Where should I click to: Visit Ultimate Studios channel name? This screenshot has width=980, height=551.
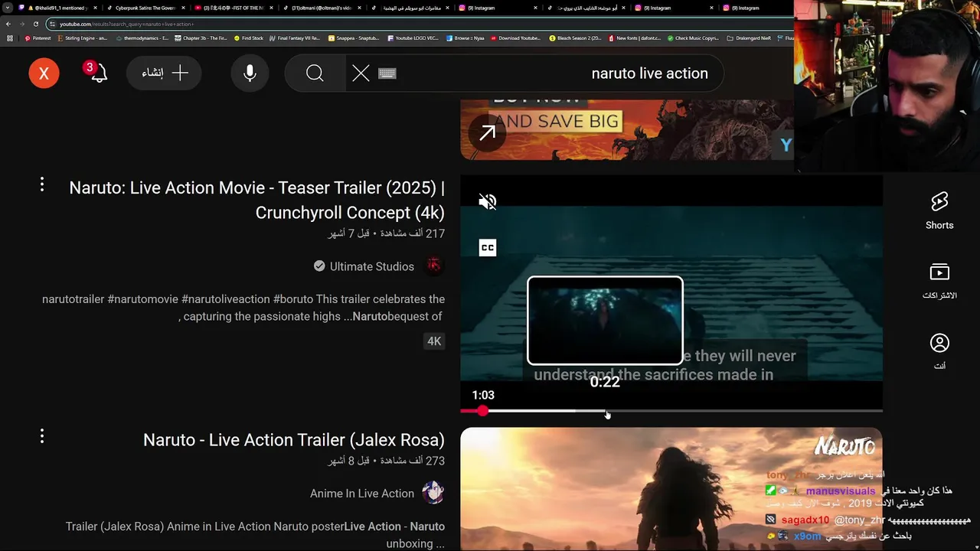click(x=371, y=266)
